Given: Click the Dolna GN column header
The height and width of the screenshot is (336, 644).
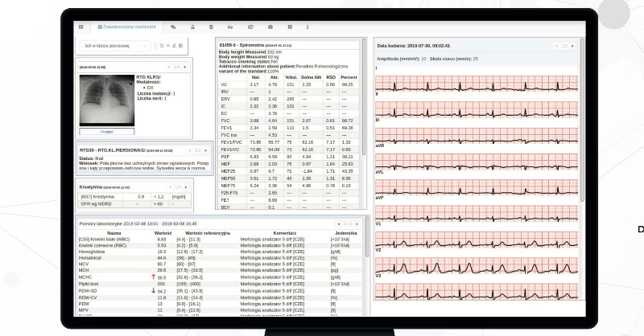Looking at the screenshot, I should 311,77.
